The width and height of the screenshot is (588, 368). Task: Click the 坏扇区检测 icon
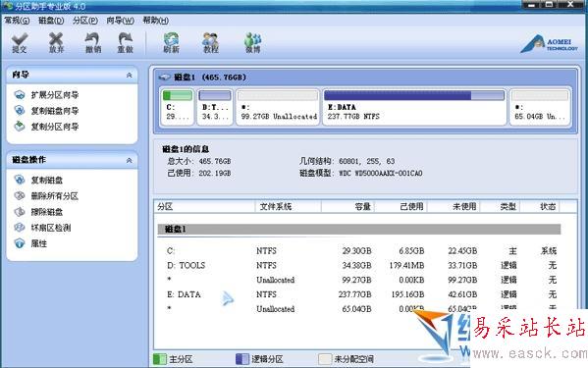pyautogui.click(x=20, y=228)
